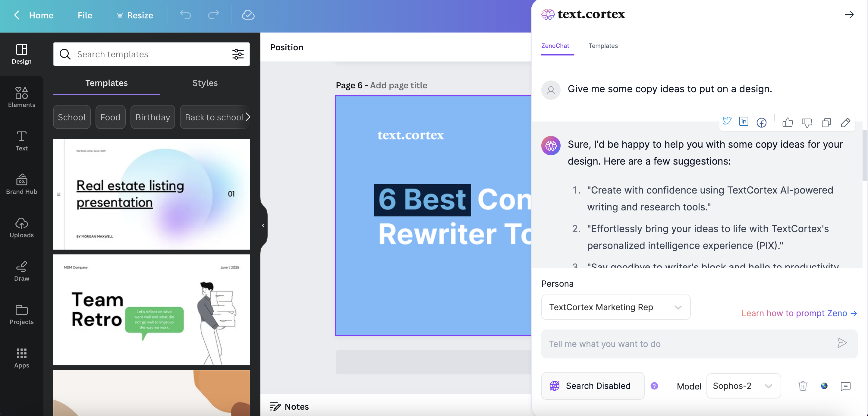
Task: Open Learn how to prompt Zeno link
Action: pyautogui.click(x=799, y=313)
